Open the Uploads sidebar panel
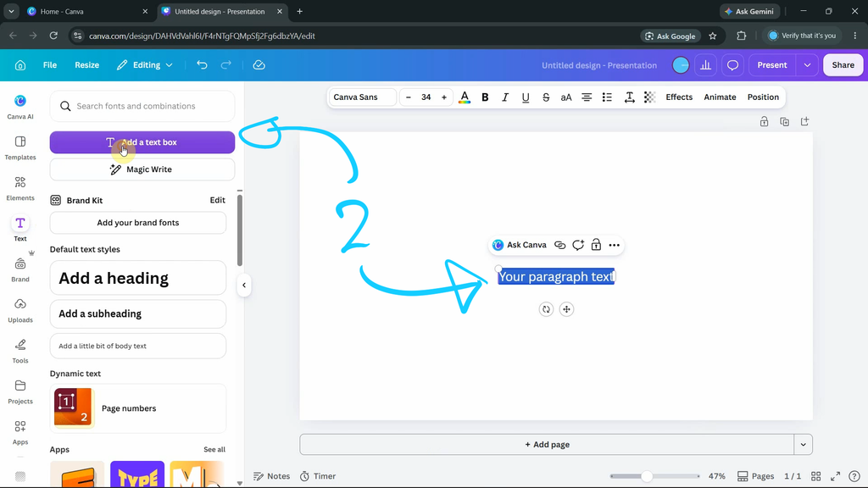Image resolution: width=868 pixels, height=488 pixels. click(20, 310)
